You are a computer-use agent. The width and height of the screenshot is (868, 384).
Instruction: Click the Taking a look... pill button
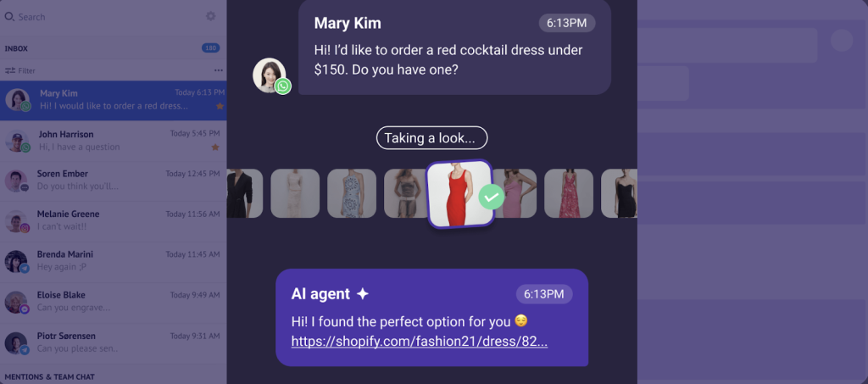[x=431, y=138]
